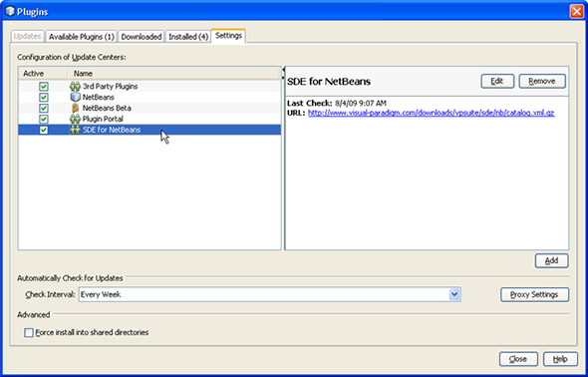
Task: Disable SDE for NetBeans update center
Action: point(44,131)
